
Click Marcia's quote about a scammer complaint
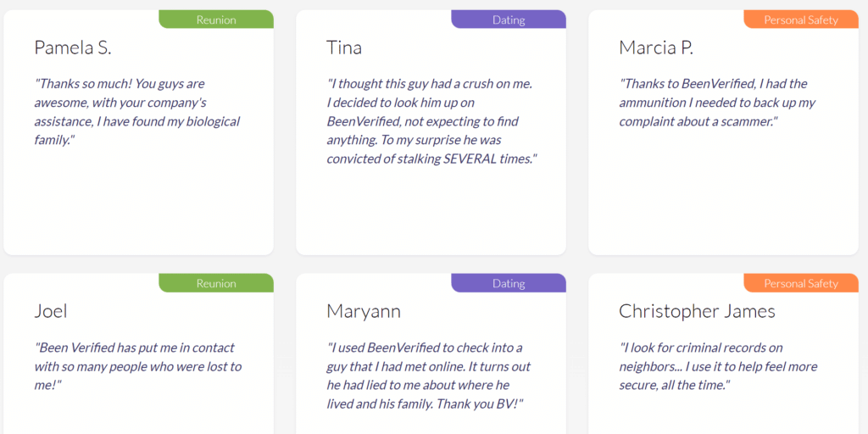pyautogui.click(x=717, y=103)
